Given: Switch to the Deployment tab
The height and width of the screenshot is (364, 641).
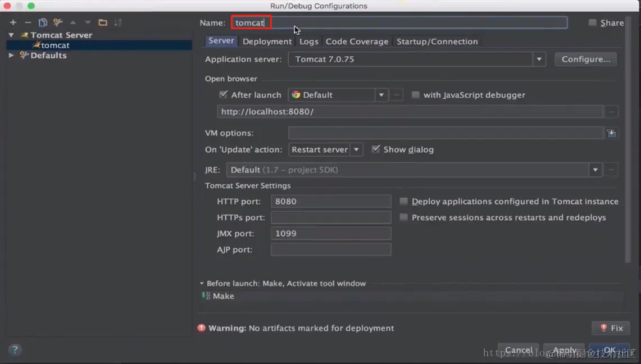Looking at the screenshot, I should (x=267, y=41).
